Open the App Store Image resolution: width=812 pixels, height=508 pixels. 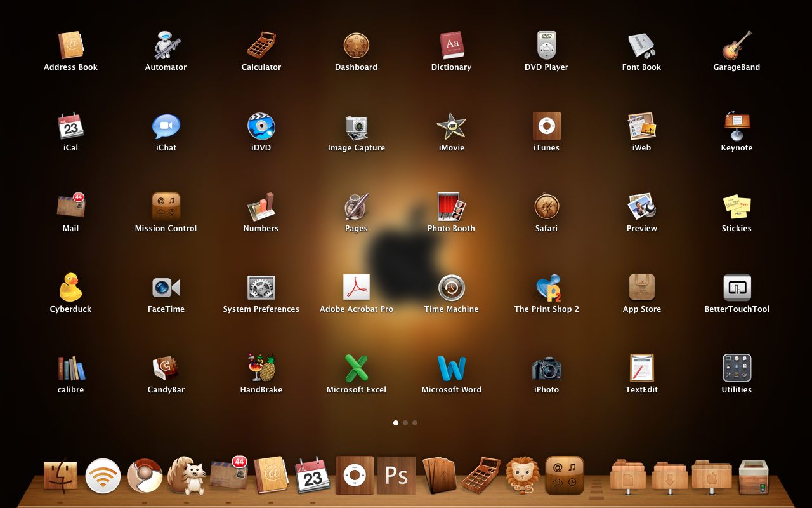[642, 287]
